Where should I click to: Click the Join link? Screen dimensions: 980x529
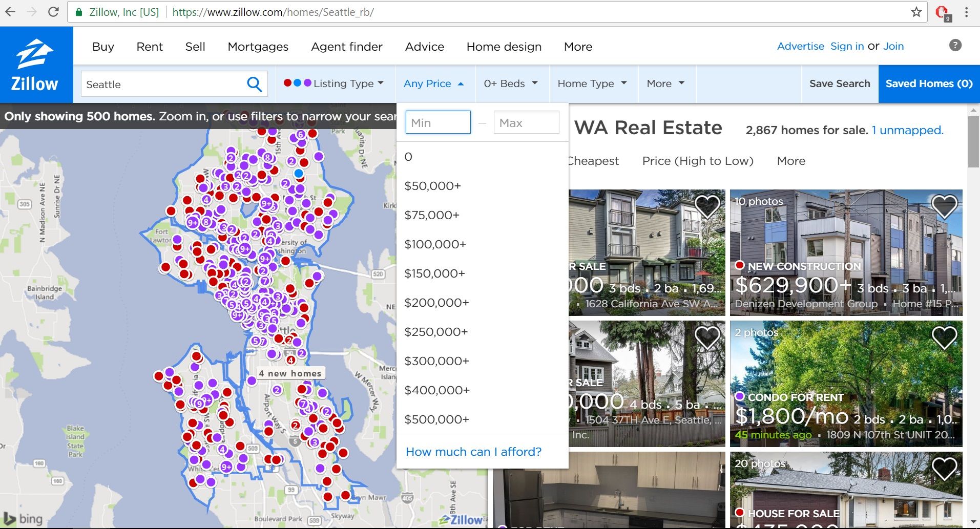(893, 46)
